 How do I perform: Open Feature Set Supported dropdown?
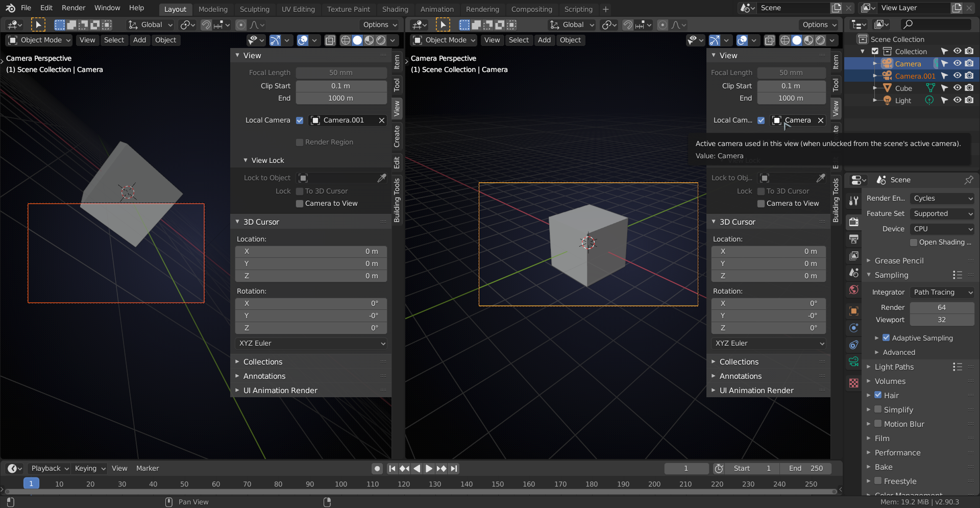pyautogui.click(x=942, y=214)
